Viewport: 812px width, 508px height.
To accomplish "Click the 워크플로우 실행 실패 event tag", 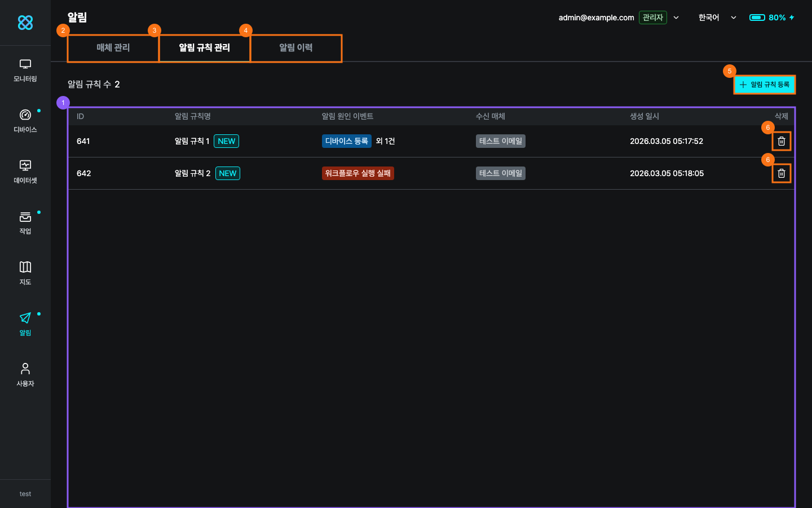I will 358,173.
